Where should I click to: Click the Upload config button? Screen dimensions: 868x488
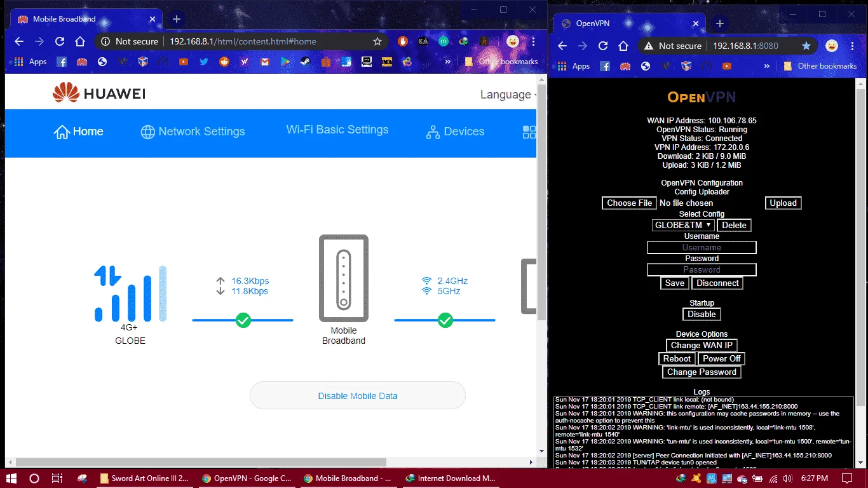[783, 203]
